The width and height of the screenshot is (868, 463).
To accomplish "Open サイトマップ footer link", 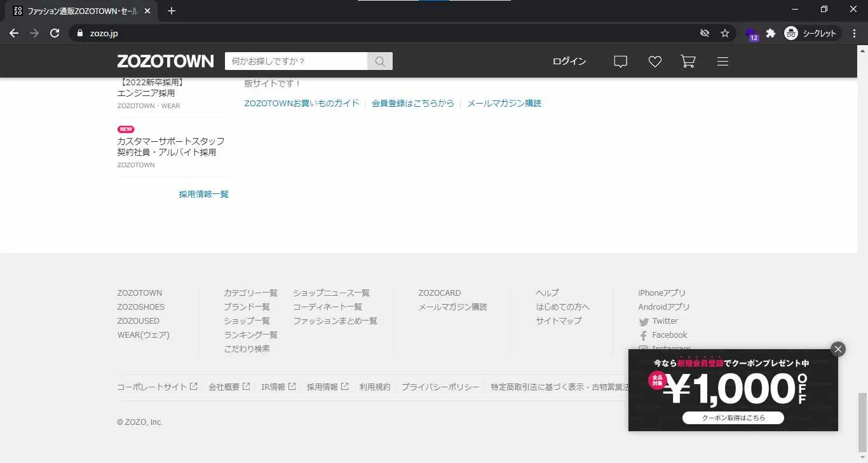I will [x=559, y=321].
